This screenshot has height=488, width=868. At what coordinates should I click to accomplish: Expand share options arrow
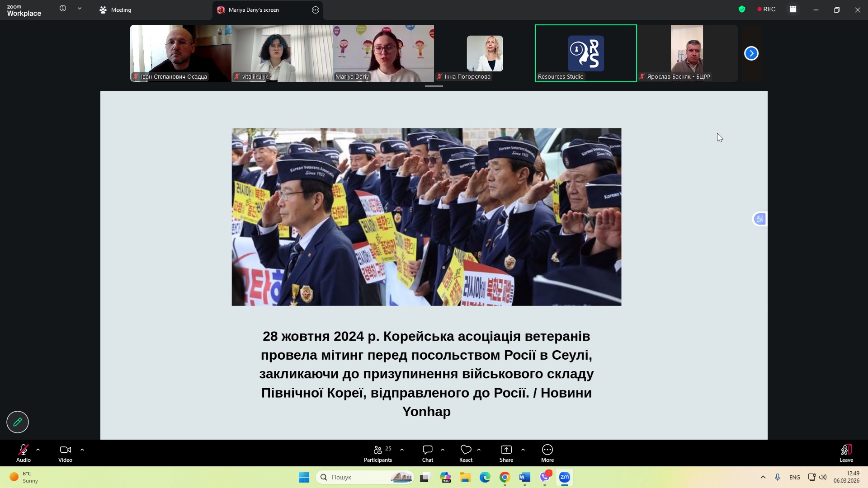[523, 450]
